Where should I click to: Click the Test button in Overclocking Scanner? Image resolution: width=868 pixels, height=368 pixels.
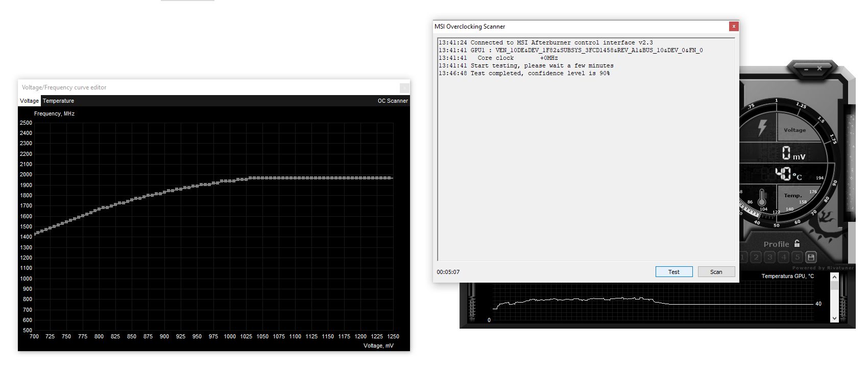[674, 272]
